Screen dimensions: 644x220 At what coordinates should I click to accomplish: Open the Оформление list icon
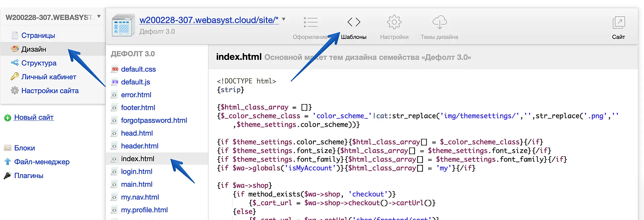(x=310, y=22)
